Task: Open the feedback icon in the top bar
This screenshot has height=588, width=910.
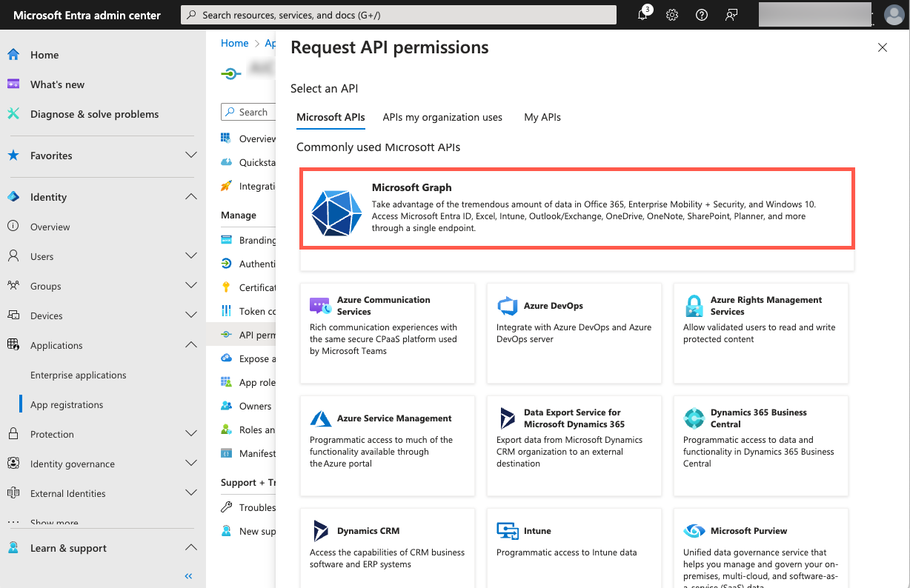Action: (731, 15)
